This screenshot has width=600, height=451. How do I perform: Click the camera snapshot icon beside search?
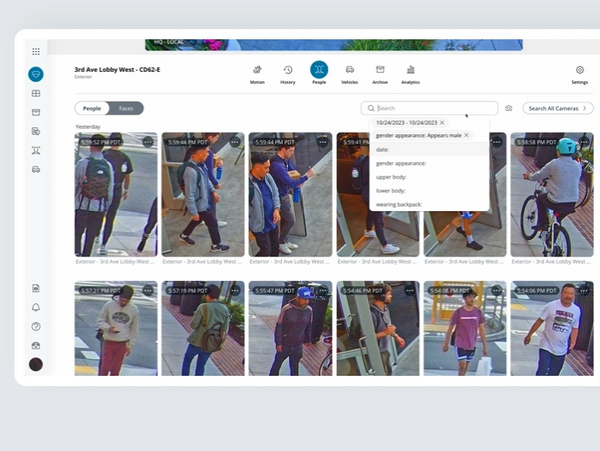(x=509, y=108)
